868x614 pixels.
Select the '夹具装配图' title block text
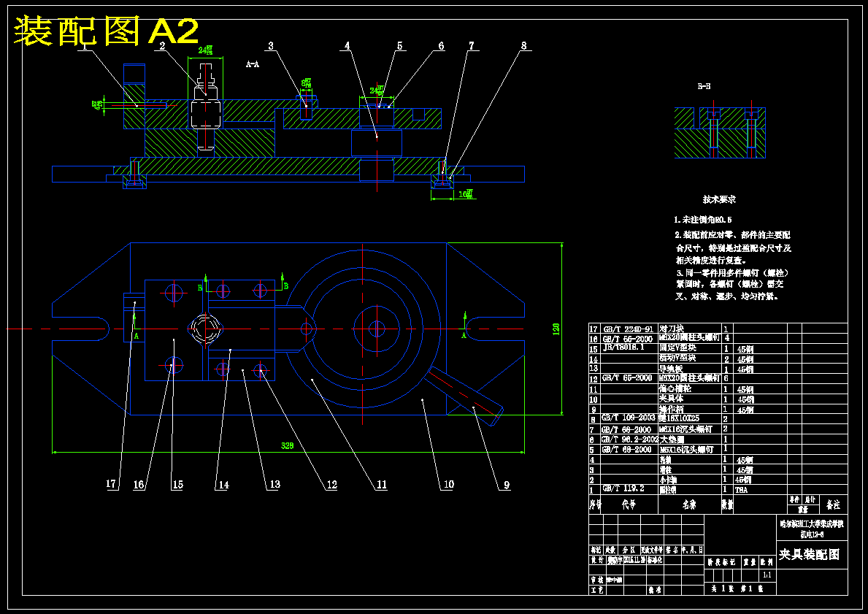pos(809,554)
